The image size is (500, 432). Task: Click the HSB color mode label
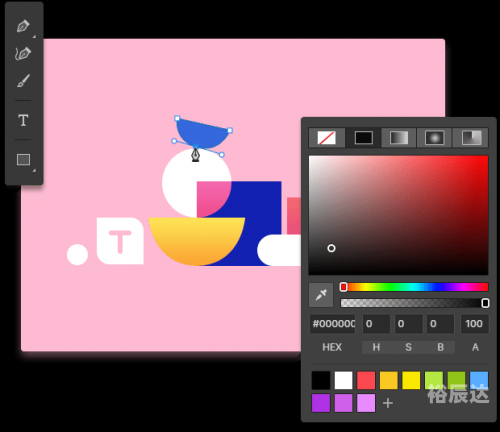click(x=408, y=347)
